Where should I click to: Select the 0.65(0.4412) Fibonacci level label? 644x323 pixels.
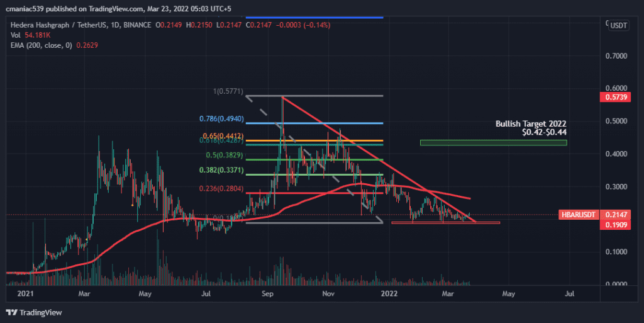pos(223,136)
